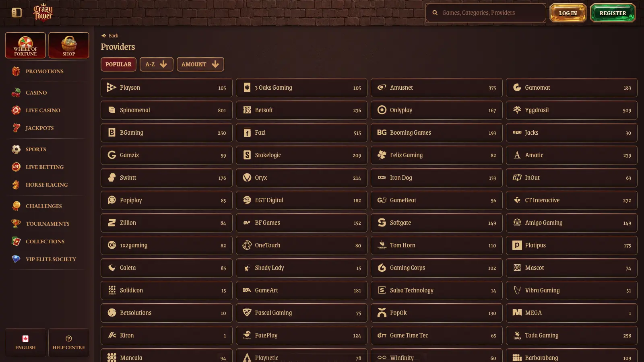Collapse the sidebar panel icon
The image size is (644, 362).
tap(17, 12)
